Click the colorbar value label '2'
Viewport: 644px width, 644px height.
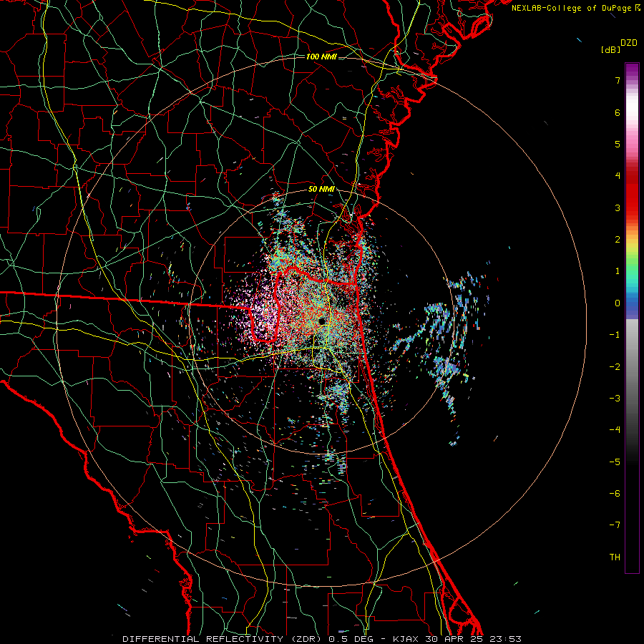click(x=618, y=240)
